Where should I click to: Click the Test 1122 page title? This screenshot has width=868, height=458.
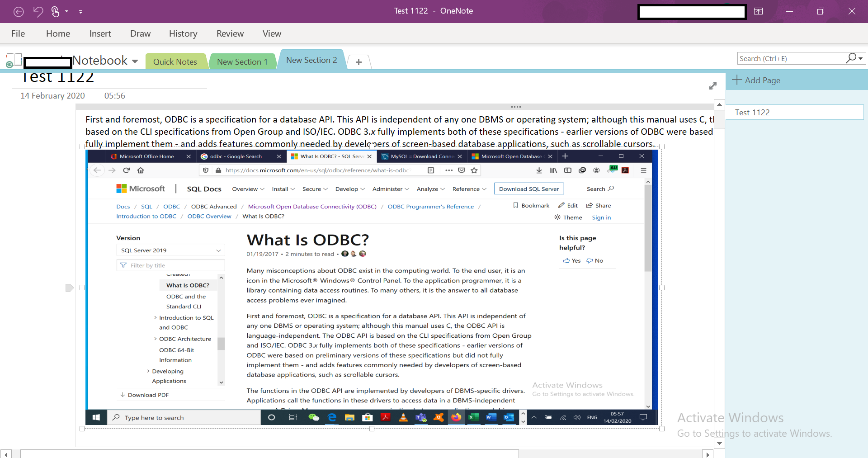point(57,77)
